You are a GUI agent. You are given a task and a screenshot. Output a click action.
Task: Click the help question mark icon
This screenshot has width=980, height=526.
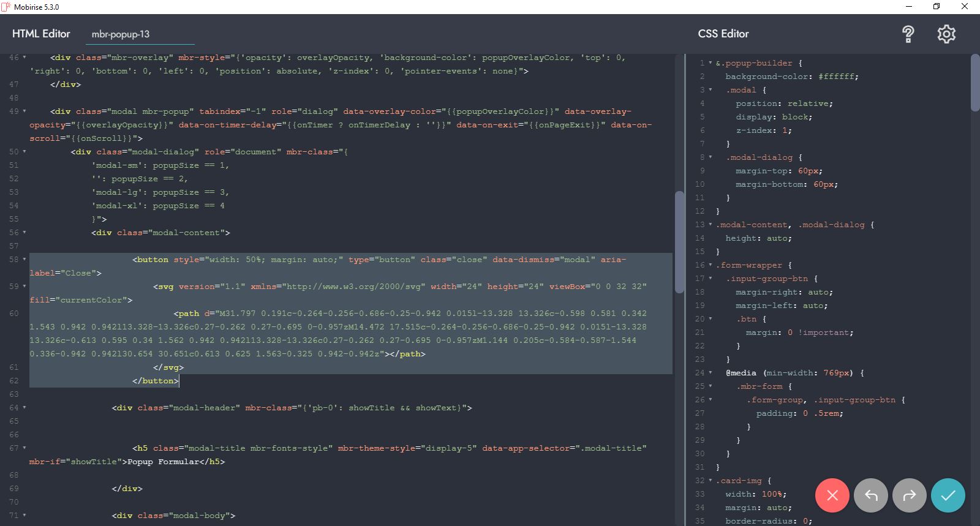908,34
